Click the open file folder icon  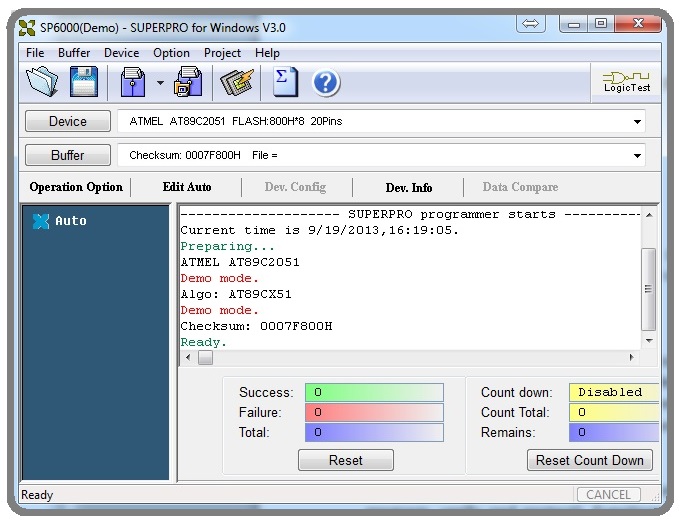(x=42, y=82)
